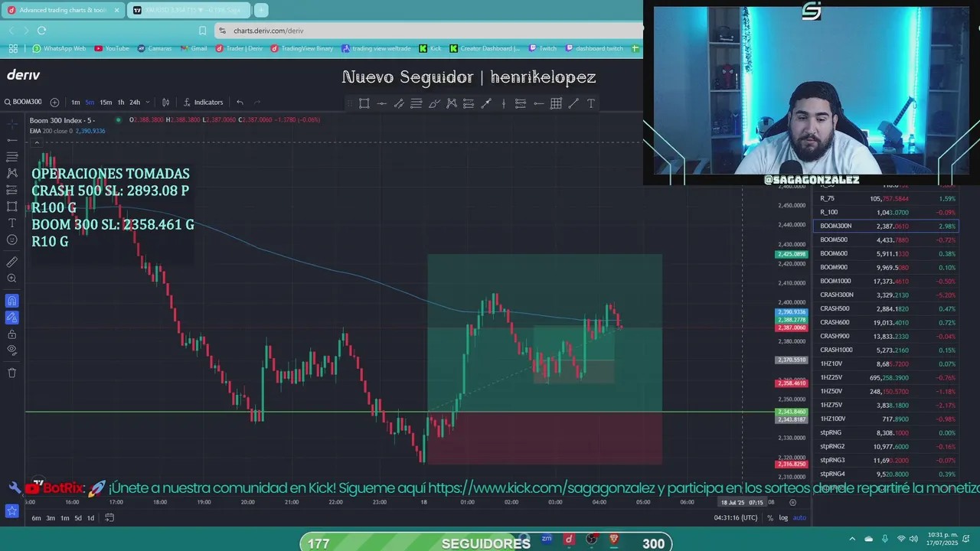The width and height of the screenshot is (980, 551).
Task: Select brush tool in floating toolbar
Action: pyautogui.click(x=433, y=103)
